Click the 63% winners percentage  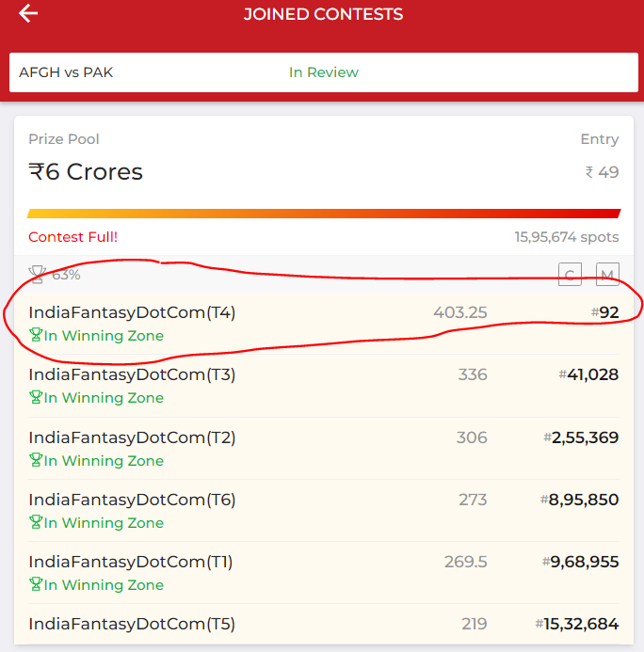[66, 275]
